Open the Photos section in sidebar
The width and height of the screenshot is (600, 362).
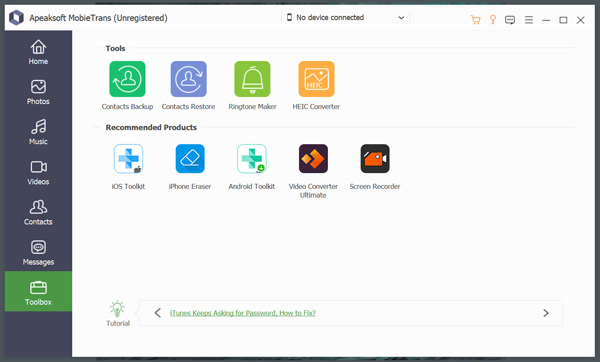(x=38, y=92)
